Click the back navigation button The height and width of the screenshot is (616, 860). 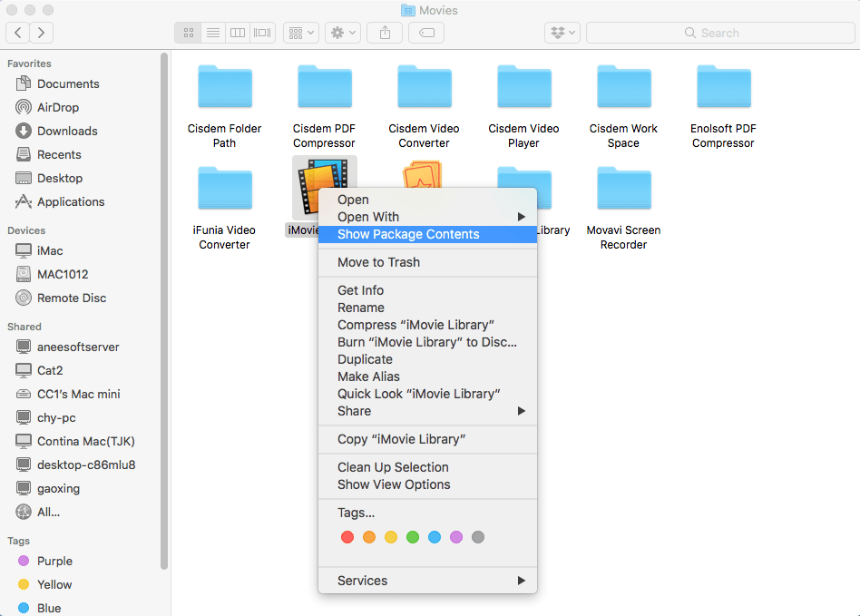coord(18,32)
